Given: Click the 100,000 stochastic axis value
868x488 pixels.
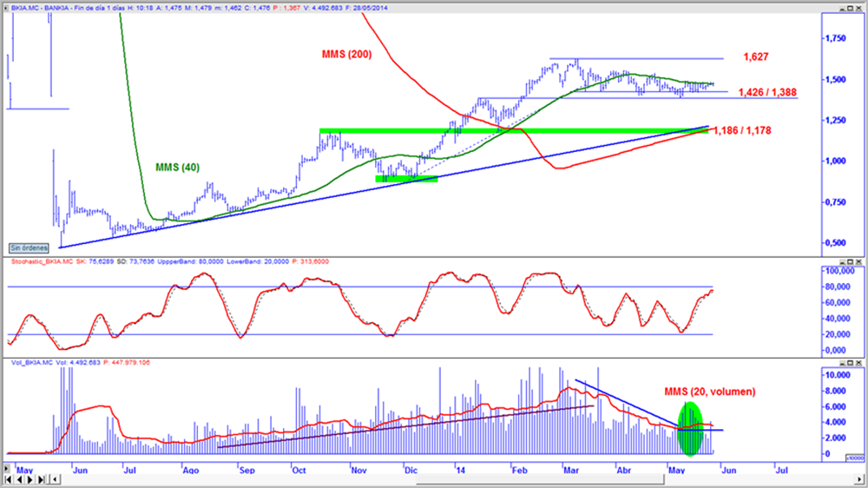Looking at the screenshot, I should [839, 271].
